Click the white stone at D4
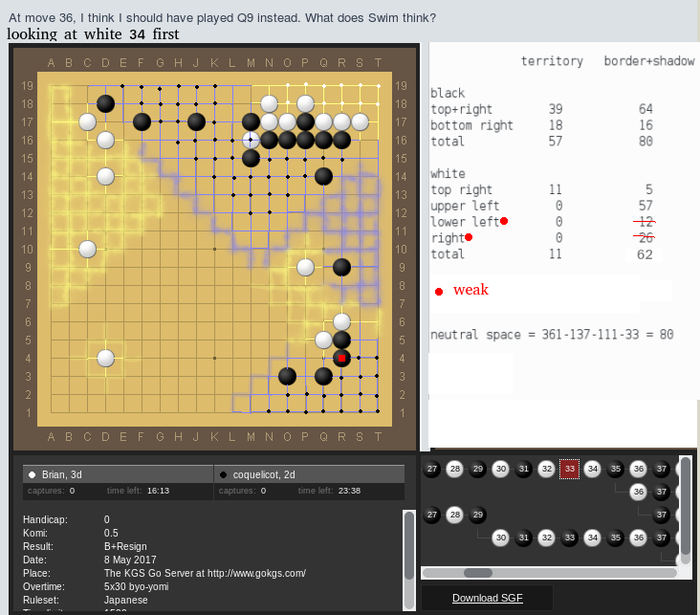Image resolution: width=700 pixels, height=615 pixels. 106,358
